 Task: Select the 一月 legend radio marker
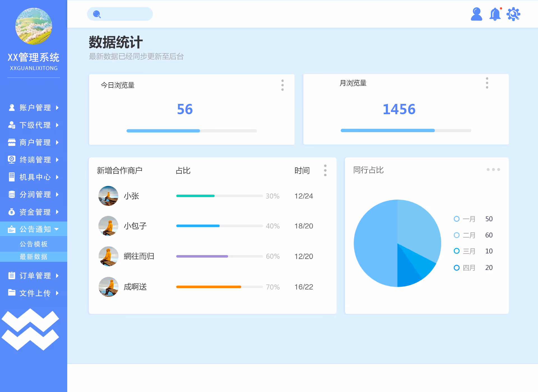[x=456, y=219]
